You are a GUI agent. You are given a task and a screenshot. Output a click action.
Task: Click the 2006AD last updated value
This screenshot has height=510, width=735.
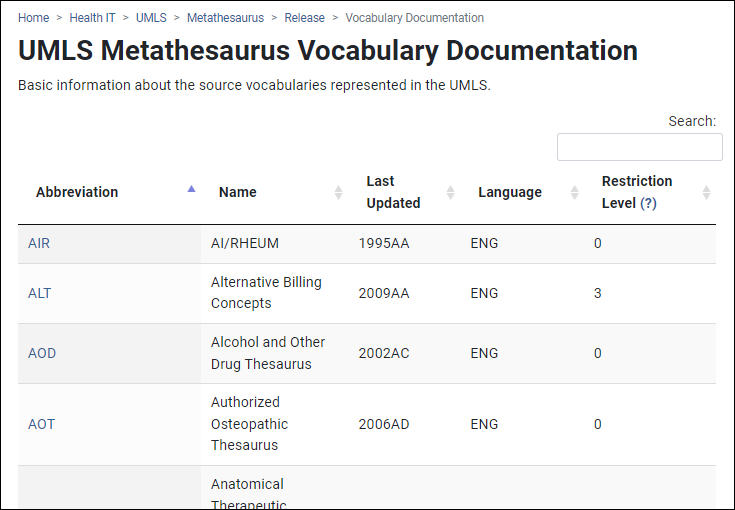384,424
